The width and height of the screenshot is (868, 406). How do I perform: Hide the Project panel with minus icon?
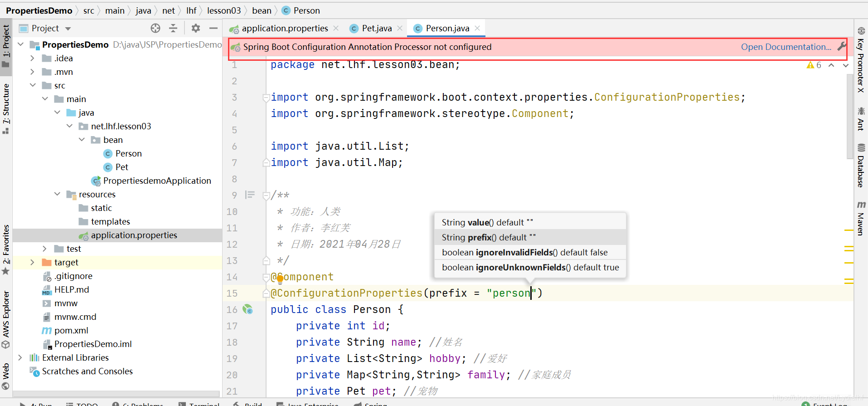tap(213, 28)
